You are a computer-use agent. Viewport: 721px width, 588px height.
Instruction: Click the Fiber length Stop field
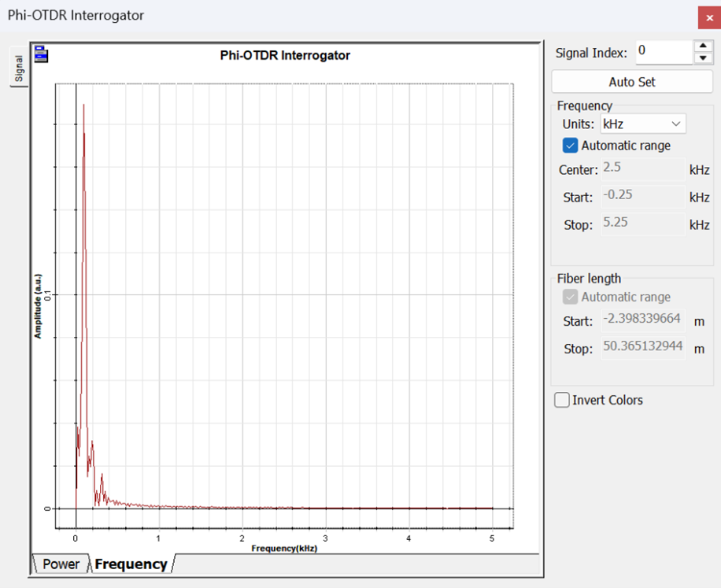click(642, 348)
